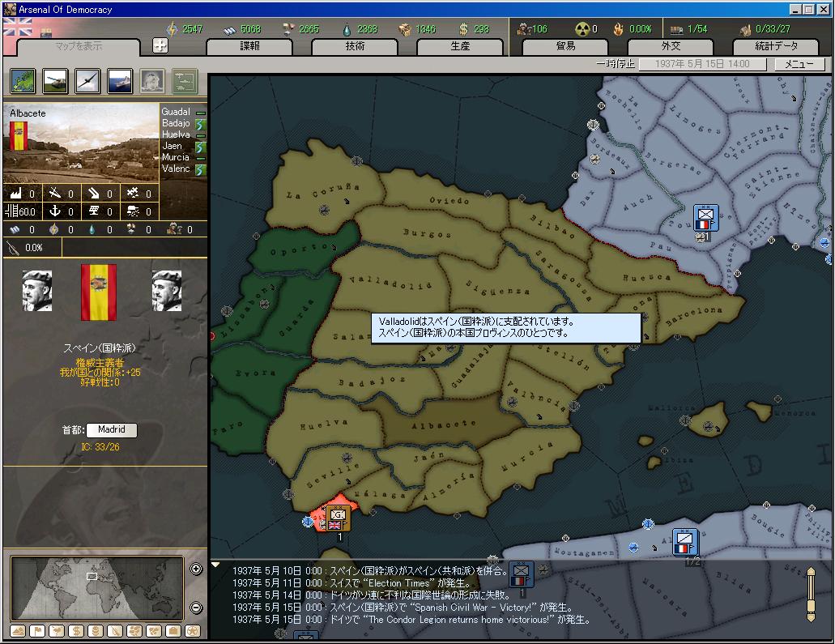Click the energy lightning bolt icon
Screen dimensions: 835x644
click(x=172, y=29)
